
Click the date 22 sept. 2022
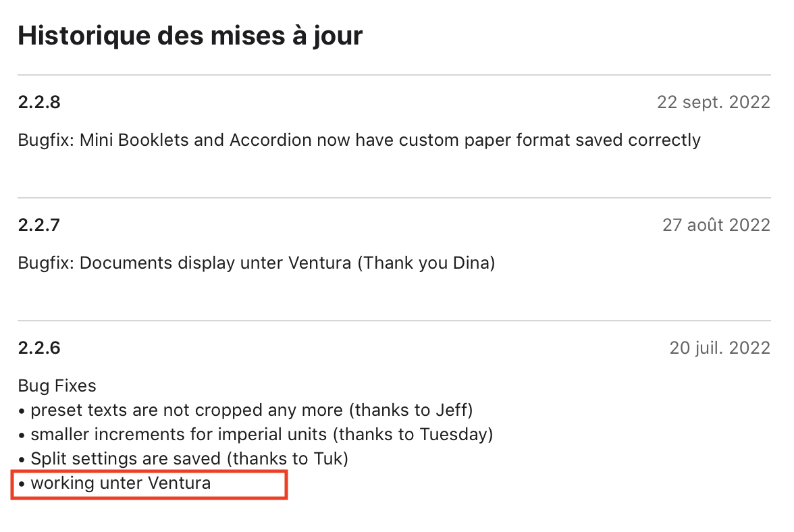click(713, 102)
